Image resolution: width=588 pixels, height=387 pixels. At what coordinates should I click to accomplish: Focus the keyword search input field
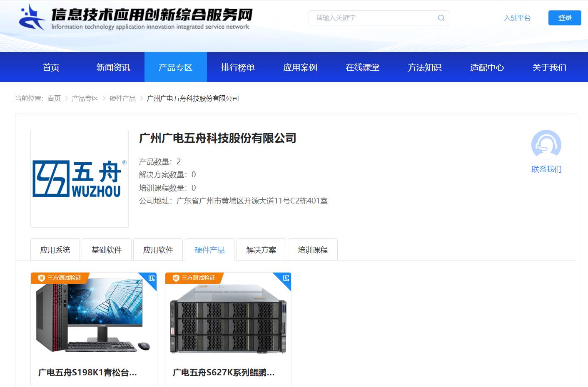[373, 18]
